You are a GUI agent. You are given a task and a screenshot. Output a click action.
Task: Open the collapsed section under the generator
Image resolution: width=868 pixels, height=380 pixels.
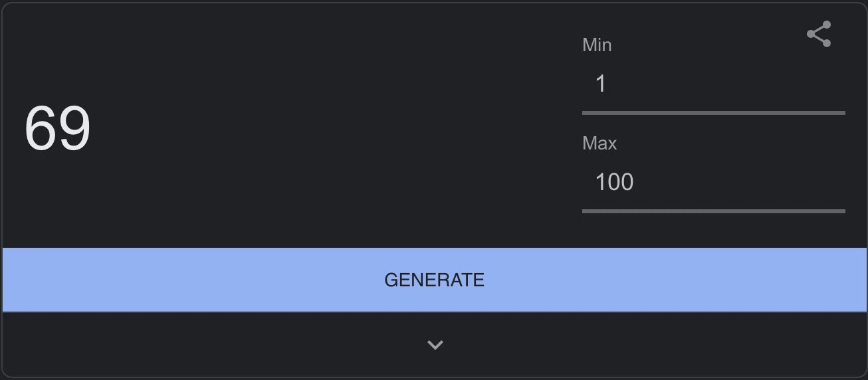point(435,345)
